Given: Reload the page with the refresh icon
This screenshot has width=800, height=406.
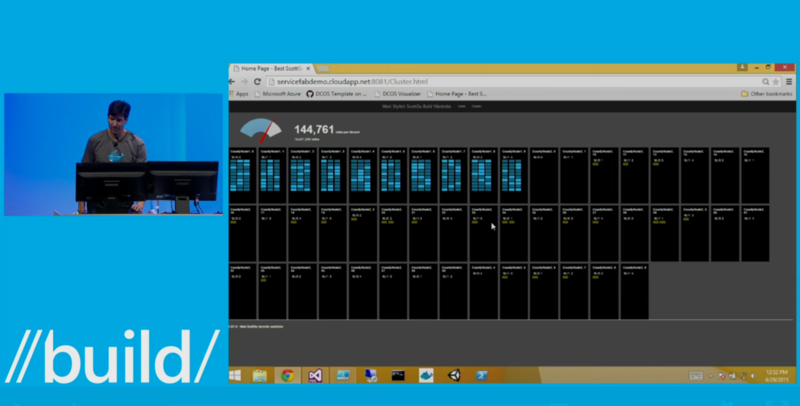Looking at the screenshot, I should [x=258, y=82].
